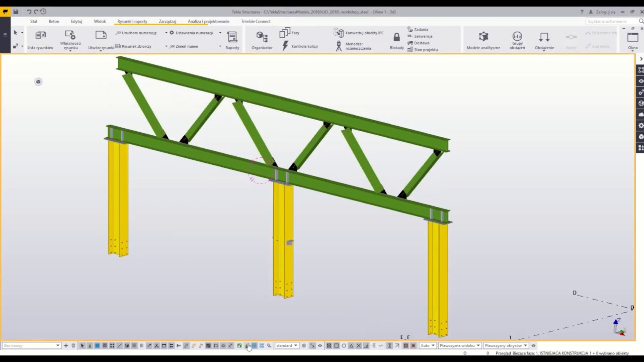Toggle select grid line switch
The height and width of the screenshot is (362, 644).
point(141,345)
